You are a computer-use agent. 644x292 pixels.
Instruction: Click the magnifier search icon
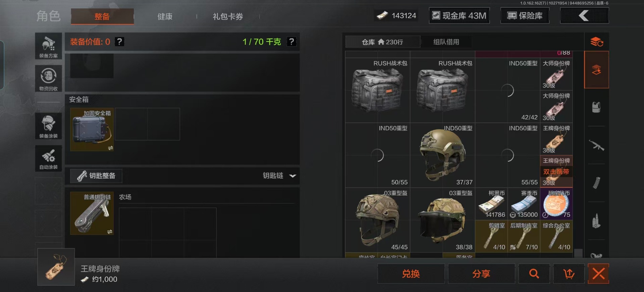point(534,274)
